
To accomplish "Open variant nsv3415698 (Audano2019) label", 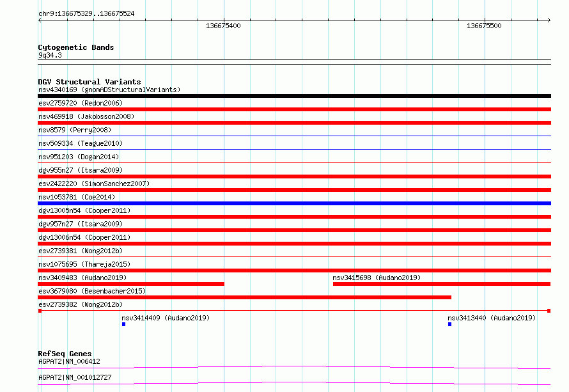I will click(x=377, y=278).
